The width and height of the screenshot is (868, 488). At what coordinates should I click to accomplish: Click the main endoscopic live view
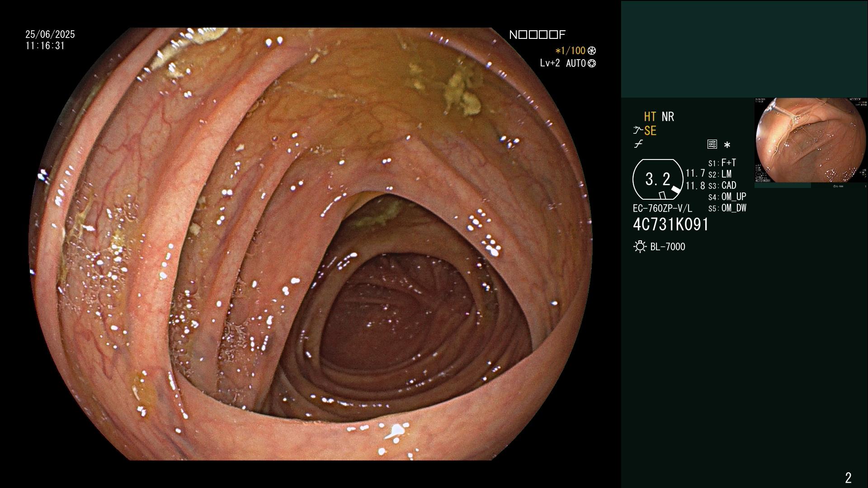(311, 244)
